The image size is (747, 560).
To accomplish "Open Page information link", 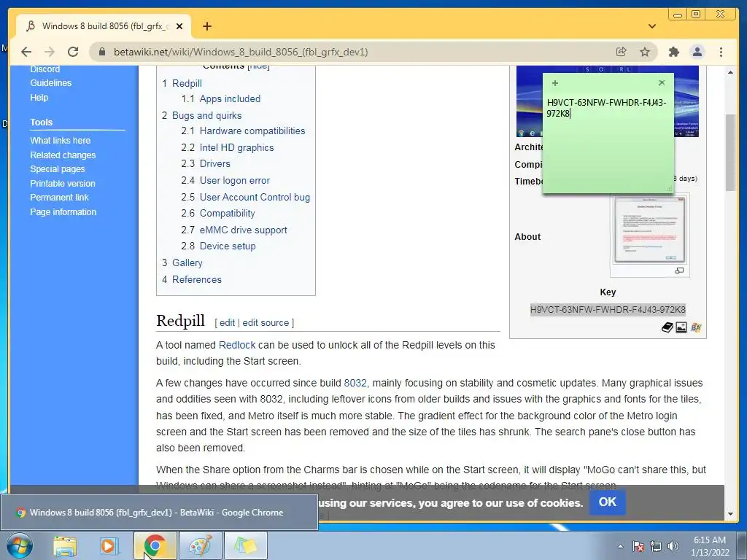I will [x=63, y=212].
